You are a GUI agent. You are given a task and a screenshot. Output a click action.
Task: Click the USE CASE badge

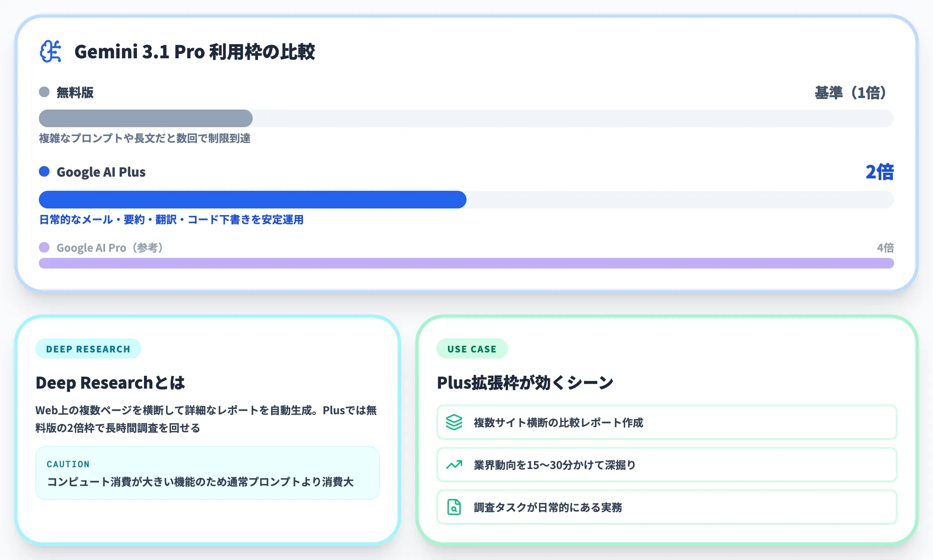tap(472, 349)
